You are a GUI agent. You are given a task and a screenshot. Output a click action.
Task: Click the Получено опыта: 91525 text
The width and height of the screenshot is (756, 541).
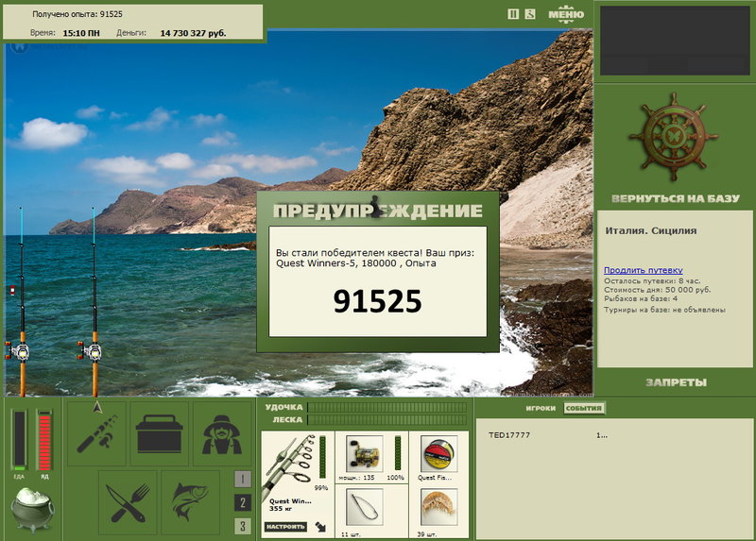[x=77, y=14]
